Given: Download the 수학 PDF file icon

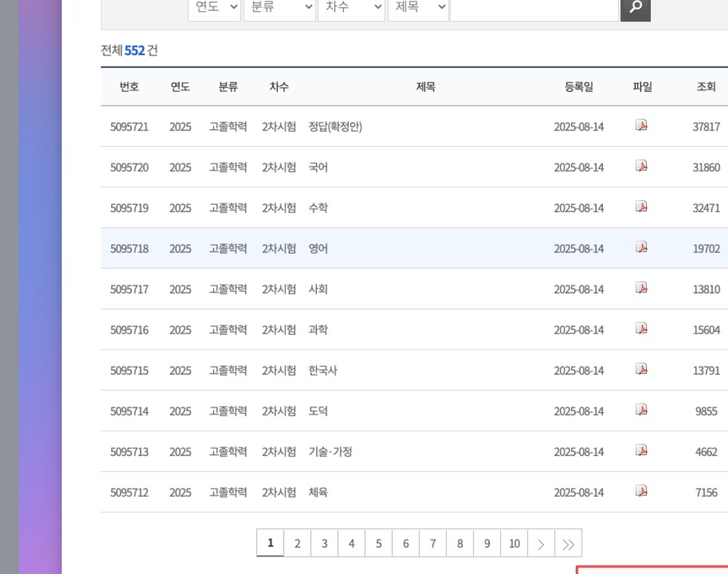Looking at the screenshot, I should (642, 206).
